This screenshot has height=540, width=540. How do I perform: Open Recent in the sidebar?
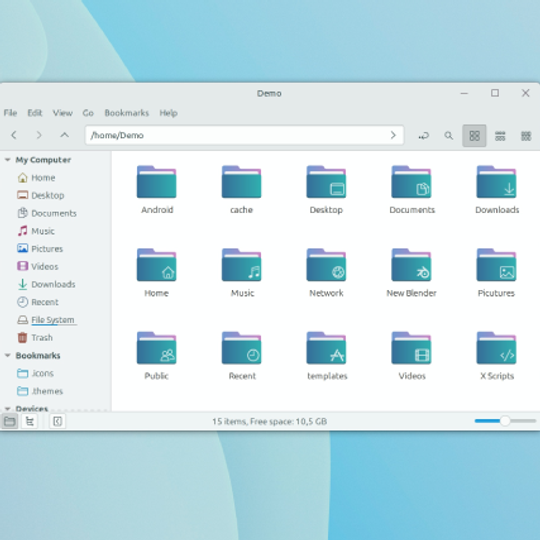click(x=38, y=302)
